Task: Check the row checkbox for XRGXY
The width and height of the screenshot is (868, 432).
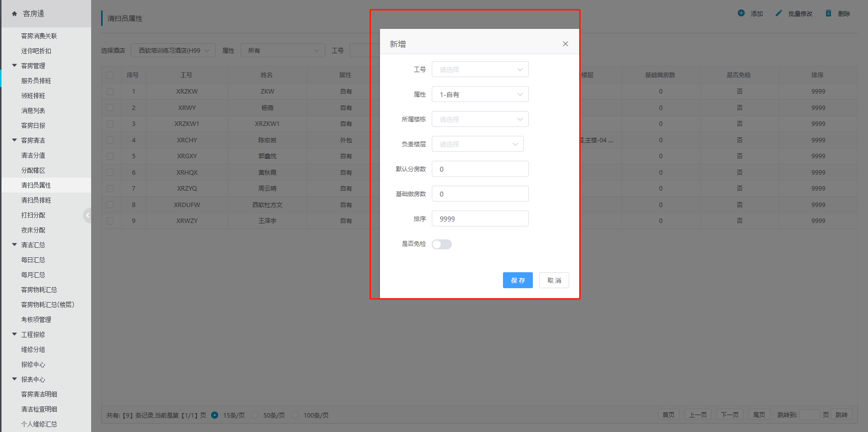Action: pyautogui.click(x=110, y=156)
